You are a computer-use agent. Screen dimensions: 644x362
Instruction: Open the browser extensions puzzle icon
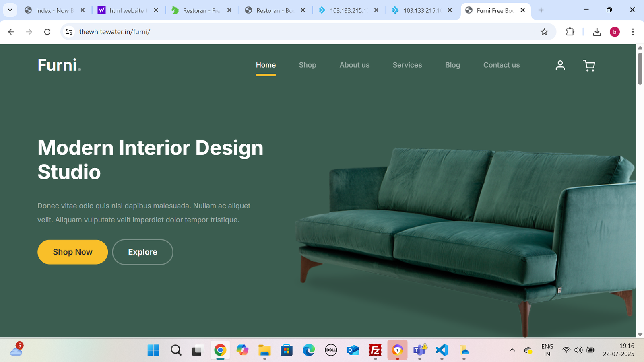point(570,32)
